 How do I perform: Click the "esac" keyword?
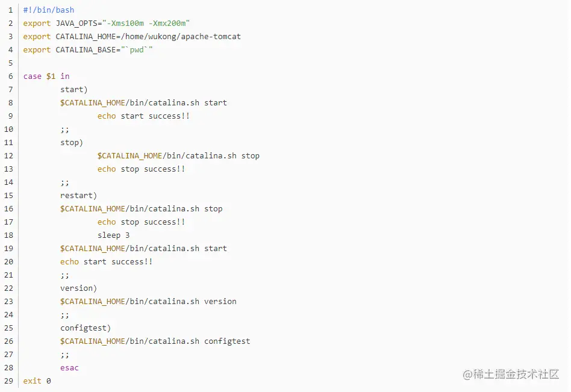coord(69,368)
